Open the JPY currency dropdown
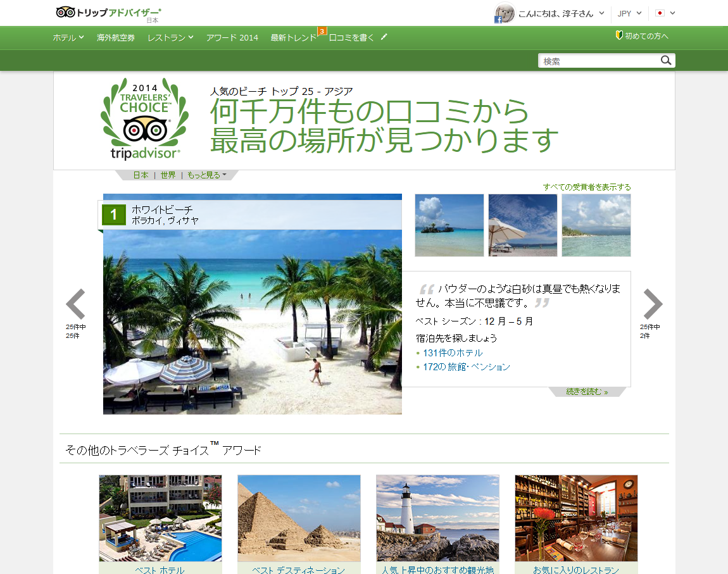This screenshot has width=728, height=574. (x=629, y=13)
